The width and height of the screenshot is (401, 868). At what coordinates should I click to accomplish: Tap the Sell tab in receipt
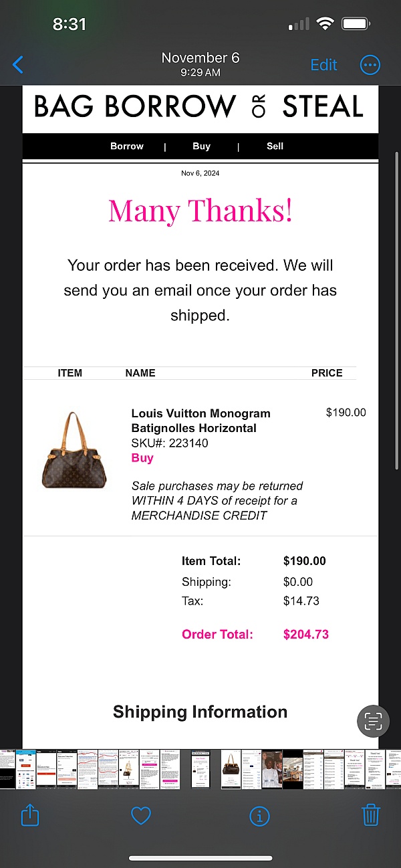tap(275, 146)
